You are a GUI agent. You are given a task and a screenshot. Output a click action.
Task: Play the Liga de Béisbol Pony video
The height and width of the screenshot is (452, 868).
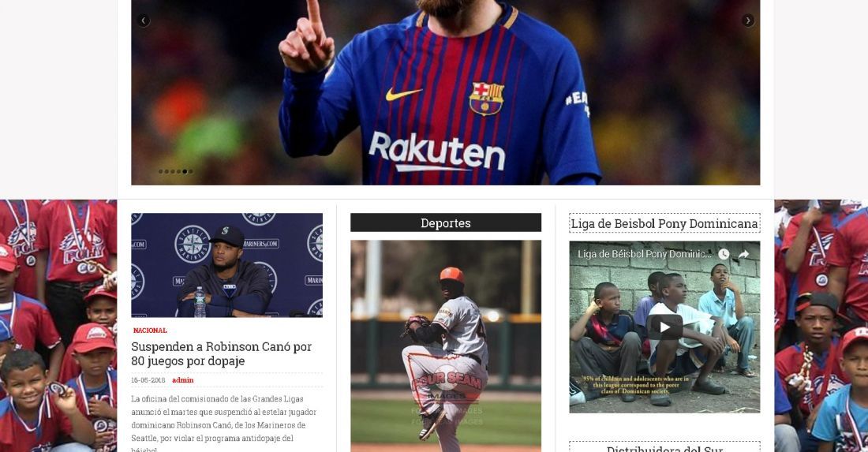pyautogui.click(x=664, y=327)
